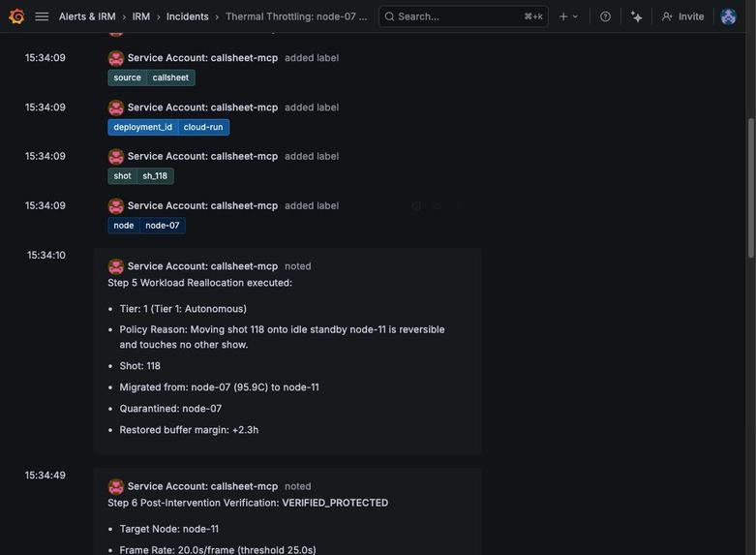Click service account avatar beside shot label

pos(116,157)
